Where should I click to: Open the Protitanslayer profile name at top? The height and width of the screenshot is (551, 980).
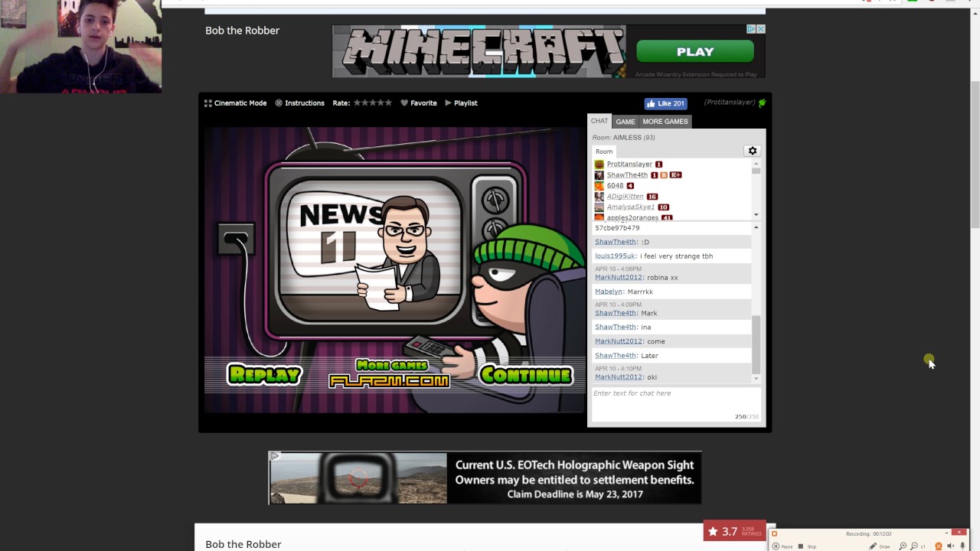click(730, 103)
